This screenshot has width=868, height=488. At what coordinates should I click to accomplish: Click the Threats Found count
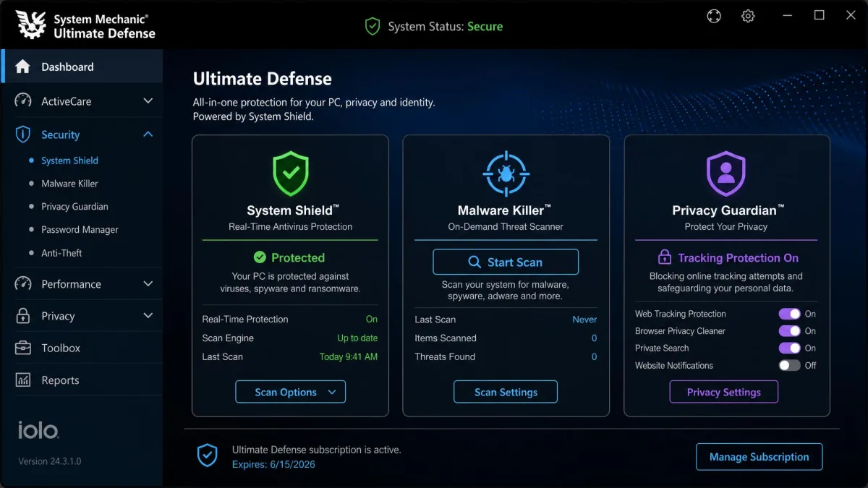(x=595, y=356)
